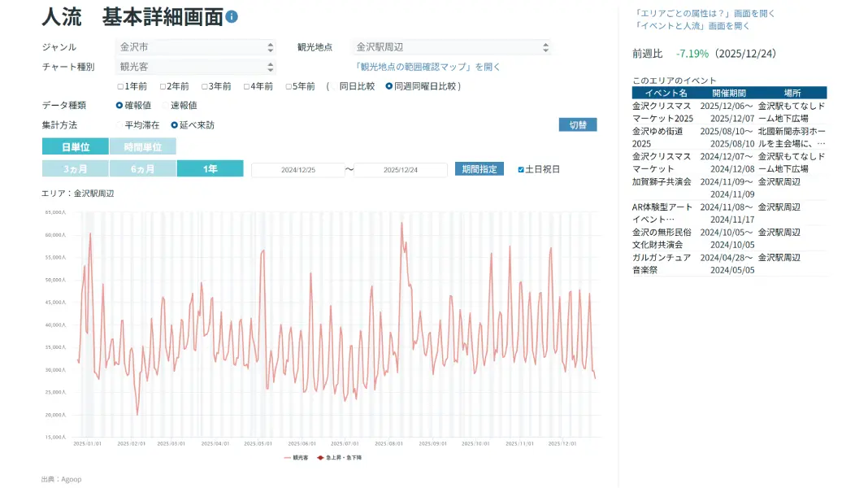The image size is (868, 488).
Task: Select the 1年 period tab
Action: click(210, 169)
